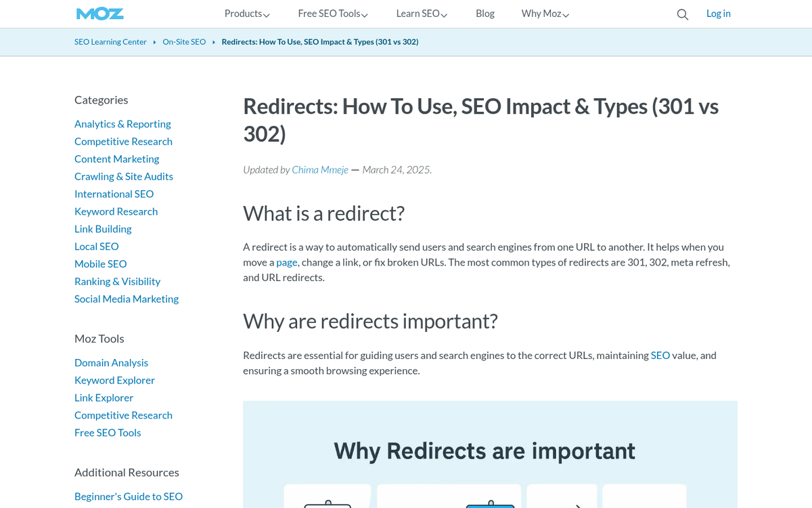Image resolution: width=812 pixels, height=508 pixels.
Task: Open the Beginner's Guide to SEO
Action: (128, 496)
